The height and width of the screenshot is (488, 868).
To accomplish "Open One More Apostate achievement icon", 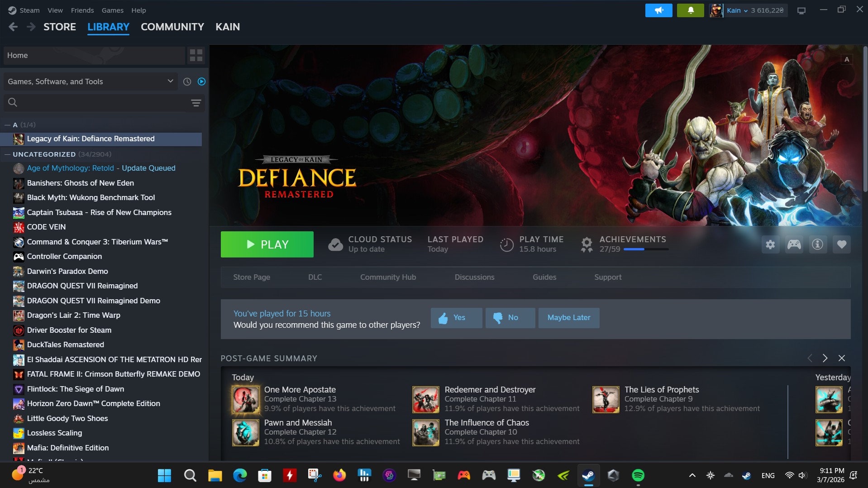I will pyautogui.click(x=246, y=399).
